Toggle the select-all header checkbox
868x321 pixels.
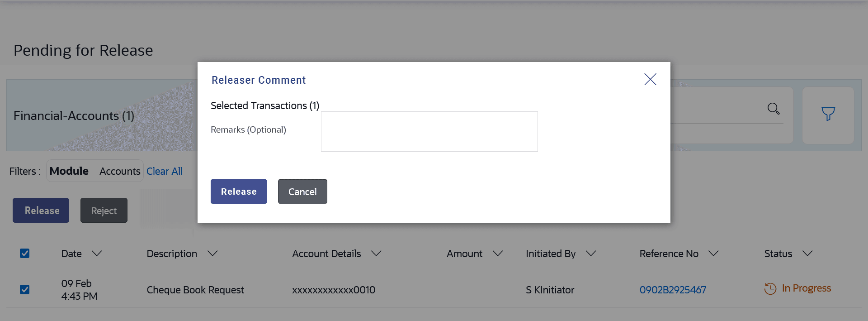click(25, 254)
